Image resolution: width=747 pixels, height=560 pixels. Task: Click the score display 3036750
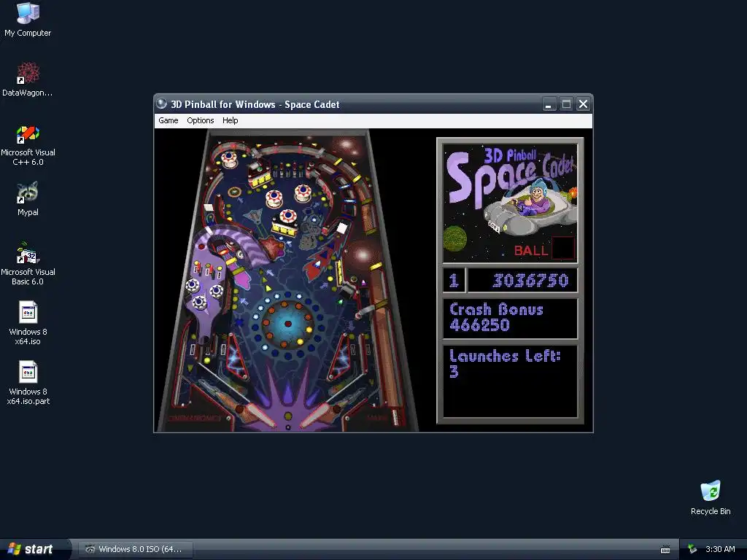coord(530,281)
